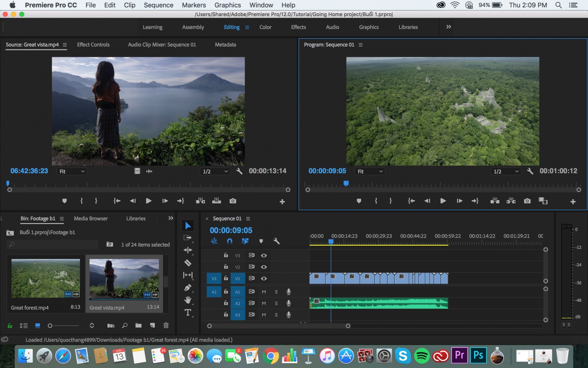Expand hidden project panel tabs chevrons

(x=171, y=218)
